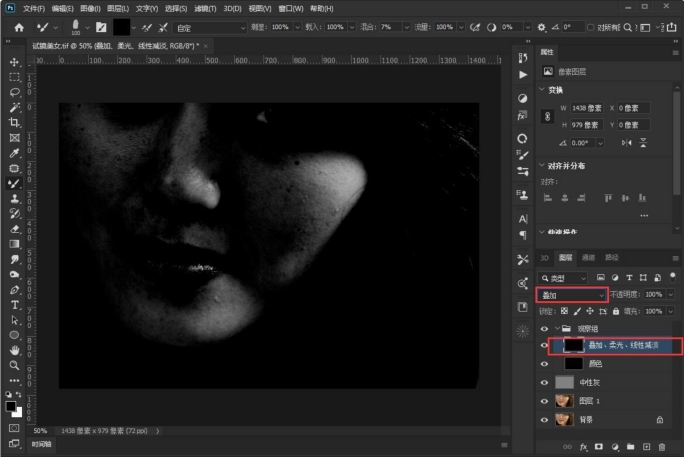Viewport: 684px width, 457px height.
Task: Select the Frame tool
Action: click(x=14, y=138)
